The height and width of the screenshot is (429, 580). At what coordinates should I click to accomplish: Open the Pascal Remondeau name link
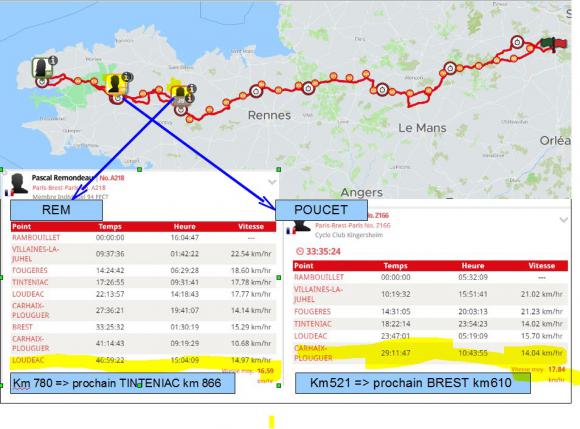[64, 178]
